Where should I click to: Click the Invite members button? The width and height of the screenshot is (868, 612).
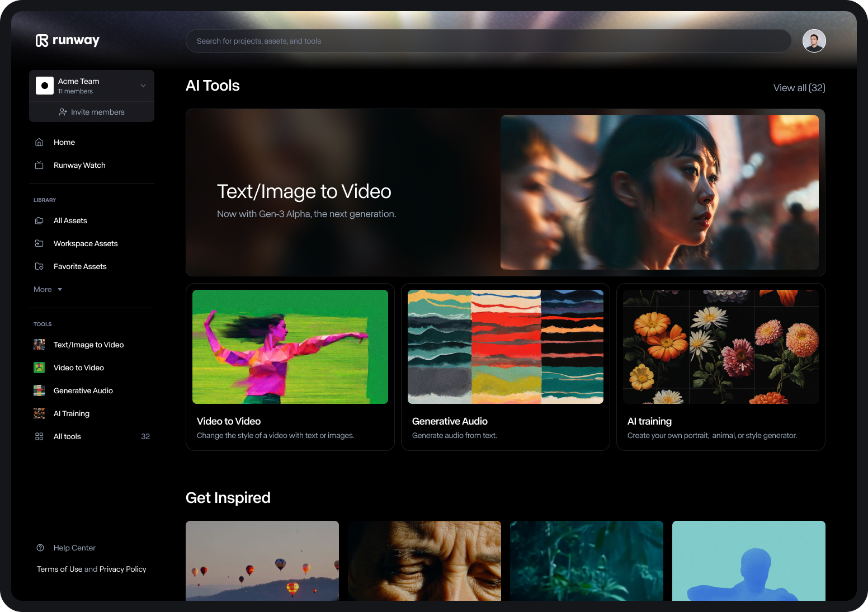pyautogui.click(x=92, y=112)
